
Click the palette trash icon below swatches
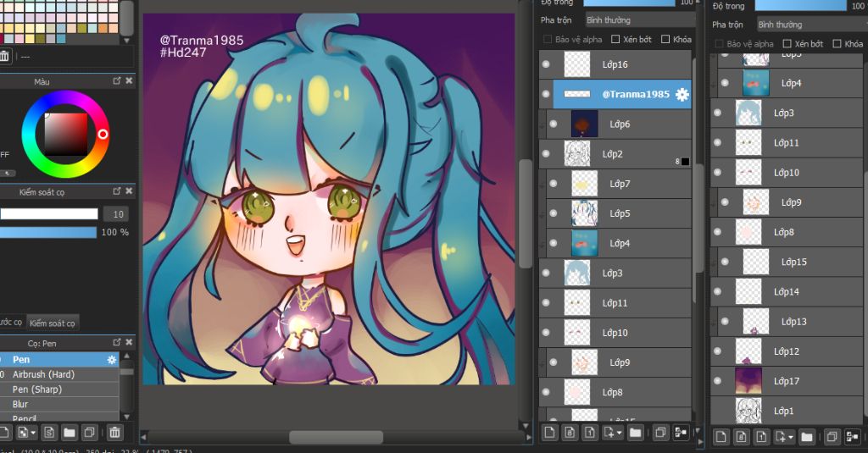coord(4,56)
